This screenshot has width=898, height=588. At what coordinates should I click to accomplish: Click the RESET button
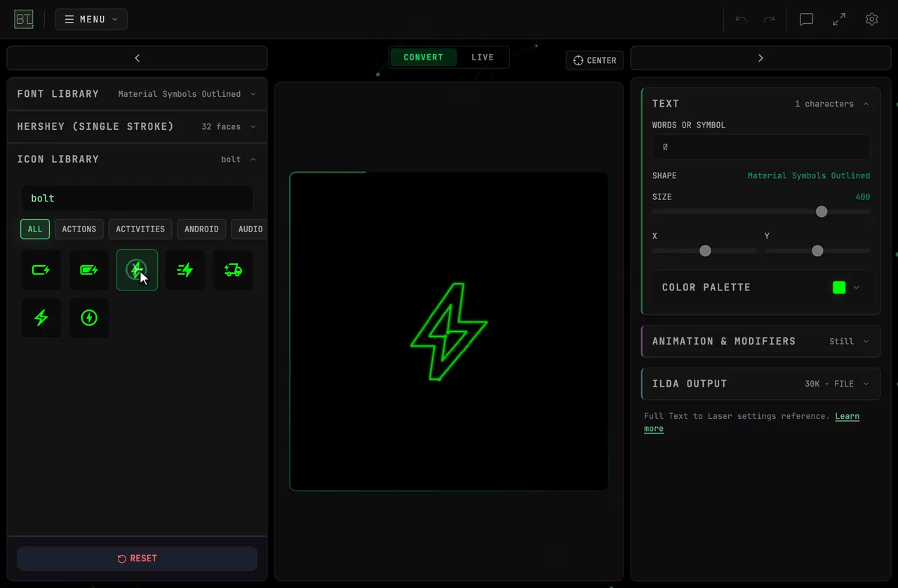pos(137,559)
